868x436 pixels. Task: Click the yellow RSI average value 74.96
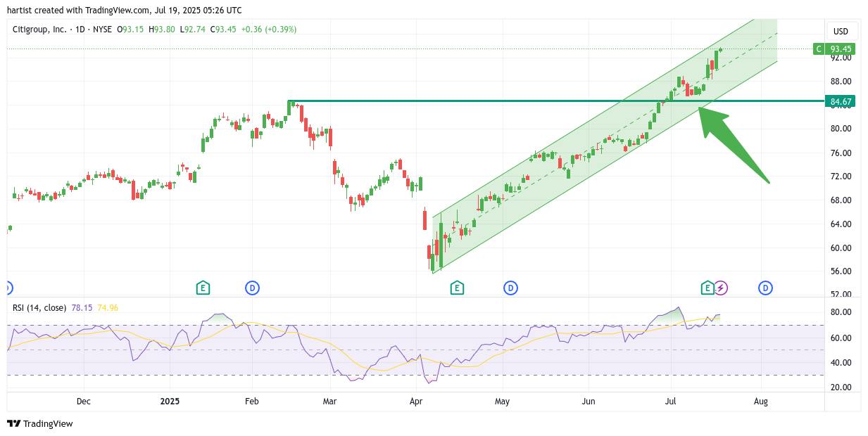107,307
